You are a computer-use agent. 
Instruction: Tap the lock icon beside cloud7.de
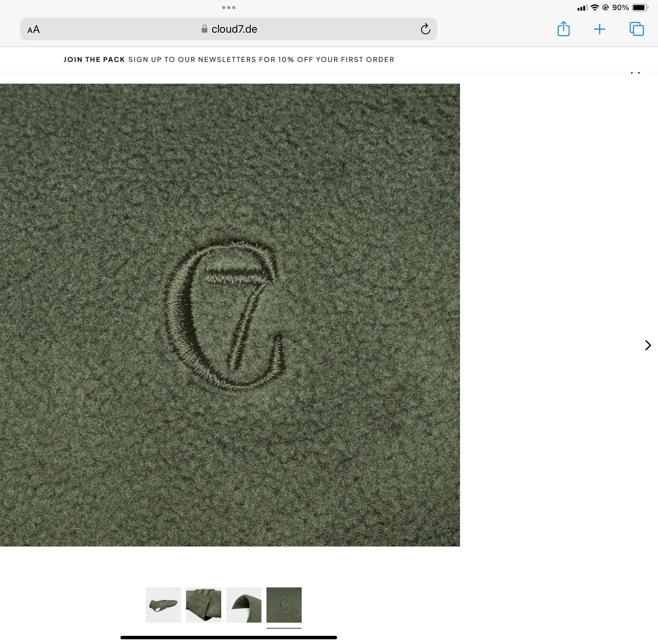point(204,29)
